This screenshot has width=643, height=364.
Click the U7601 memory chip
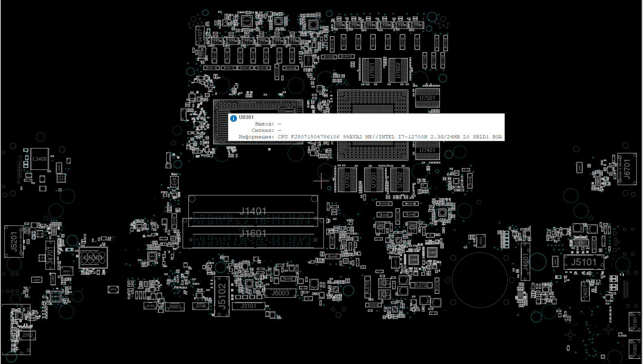(372, 71)
